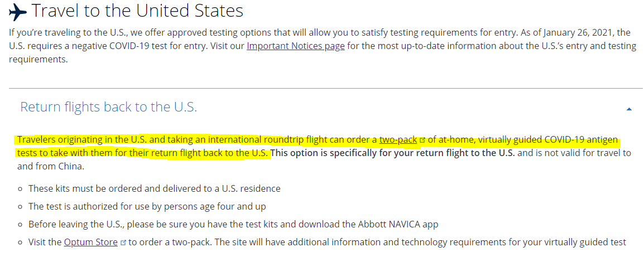Click the bullet marker before Visit the Optum Store

(20, 243)
